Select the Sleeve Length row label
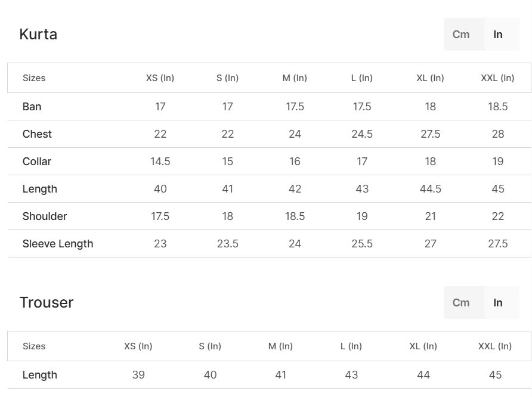The image size is (532, 397). click(x=58, y=244)
